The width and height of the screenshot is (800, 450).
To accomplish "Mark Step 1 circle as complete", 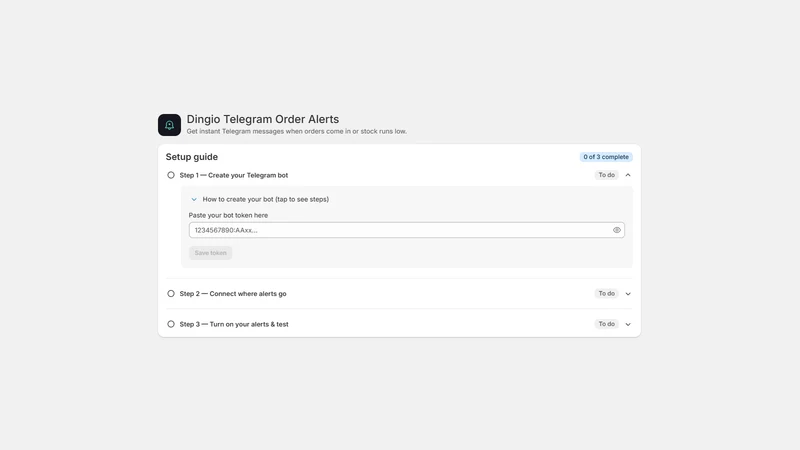I will click(171, 175).
